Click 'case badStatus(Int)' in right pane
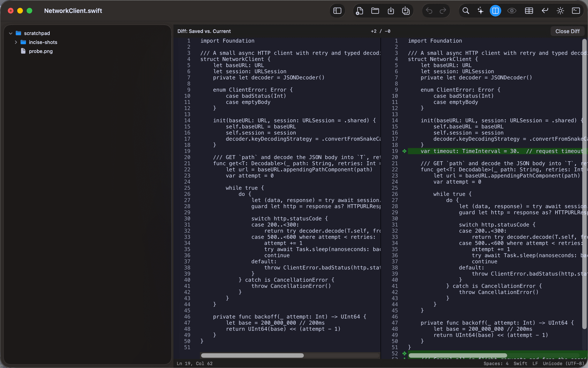Image resolution: width=588 pixels, height=368 pixels. 464,96
